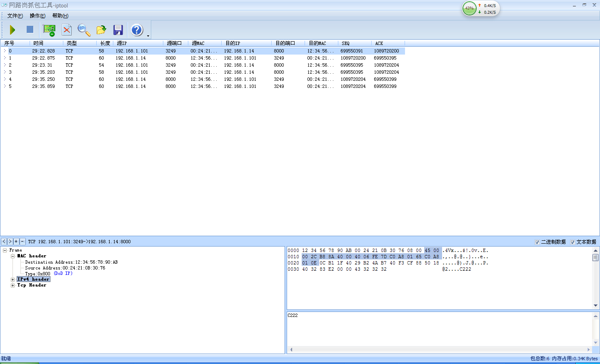Viewport: 600px width, 364px height.
Task: Sort by 类型 column header
Action: coord(80,43)
